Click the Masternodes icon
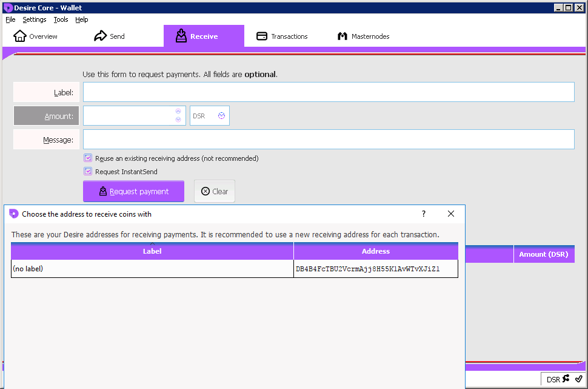 [x=342, y=36]
